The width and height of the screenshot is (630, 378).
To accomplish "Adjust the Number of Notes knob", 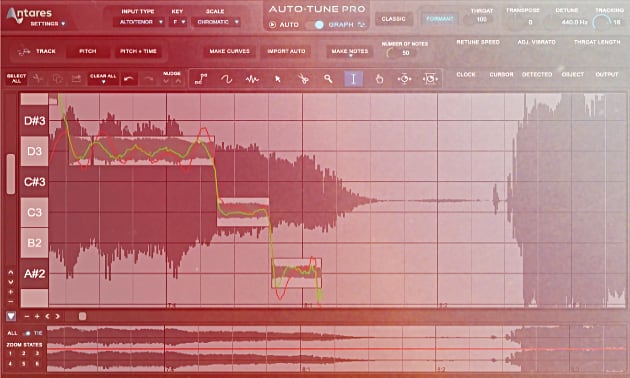I will click(390, 53).
